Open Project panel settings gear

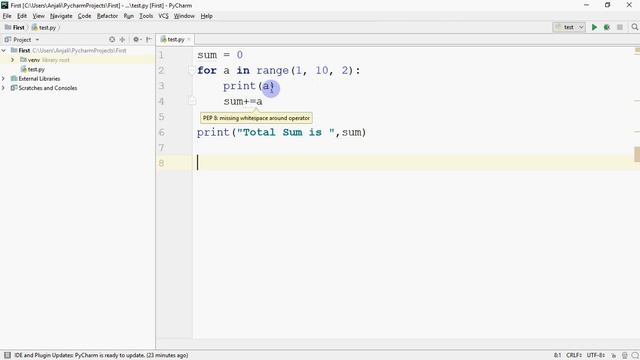137,40
